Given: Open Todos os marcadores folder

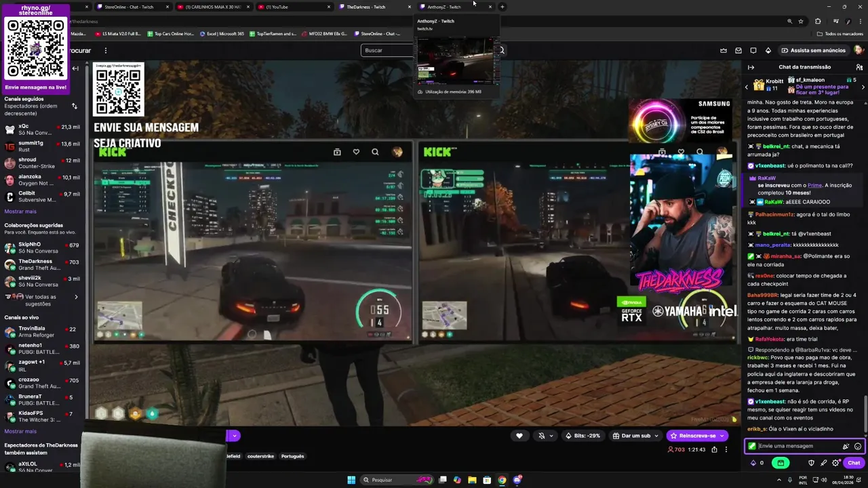Looking at the screenshot, I should 840,33.
